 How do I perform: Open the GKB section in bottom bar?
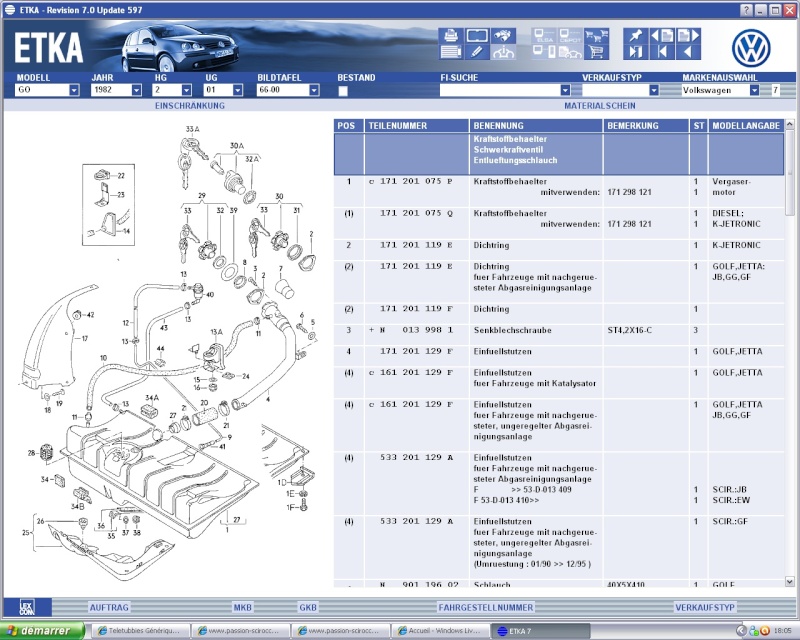(308, 607)
